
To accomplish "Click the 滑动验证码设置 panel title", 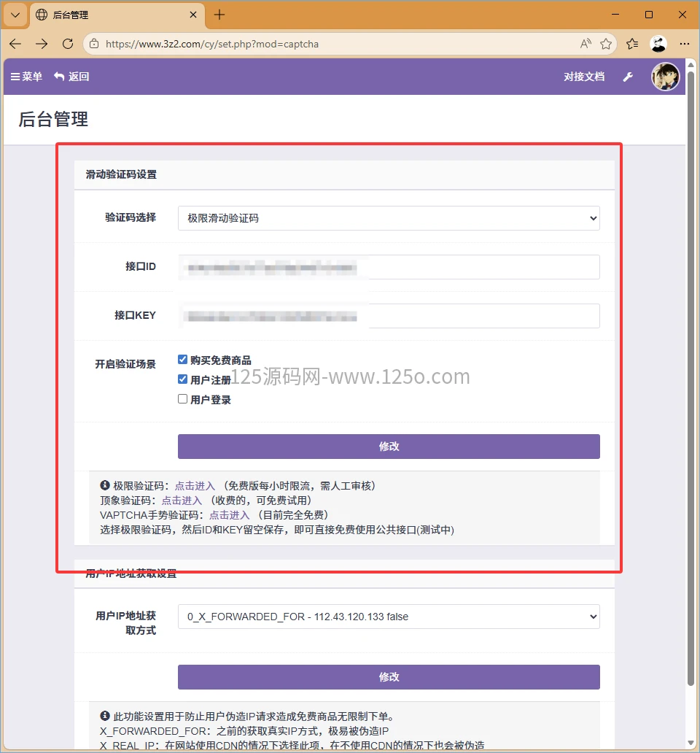I will pyautogui.click(x=121, y=174).
